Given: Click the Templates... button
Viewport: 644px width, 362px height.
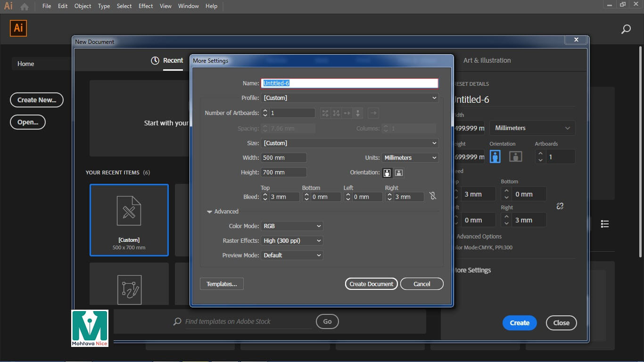Looking at the screenshot, I should point(222,284).
